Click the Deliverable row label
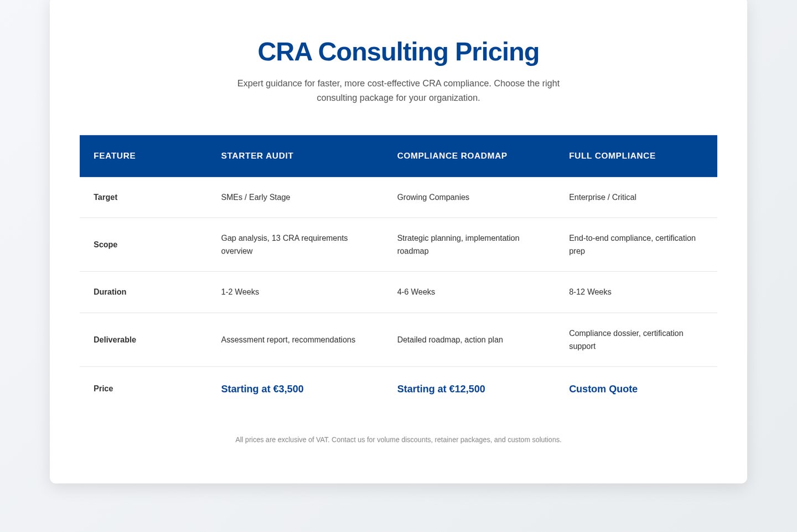Screen dimensions: 797x532 tap(115, 340)
